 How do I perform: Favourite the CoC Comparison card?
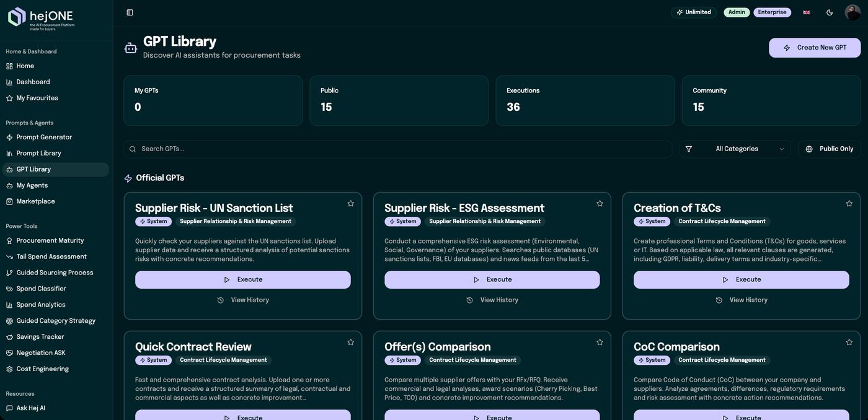coord(849,342)
